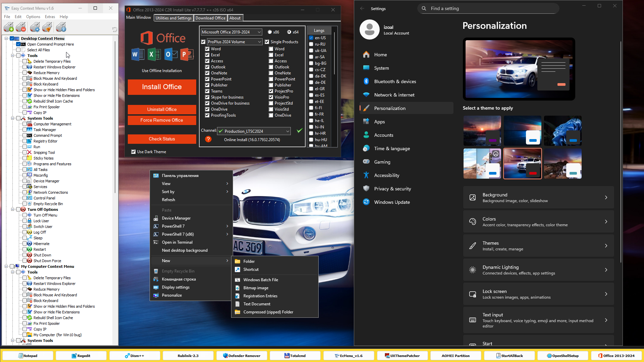Click the Check Status button
The image size is (644, 362).
click(x=162, y=139)
